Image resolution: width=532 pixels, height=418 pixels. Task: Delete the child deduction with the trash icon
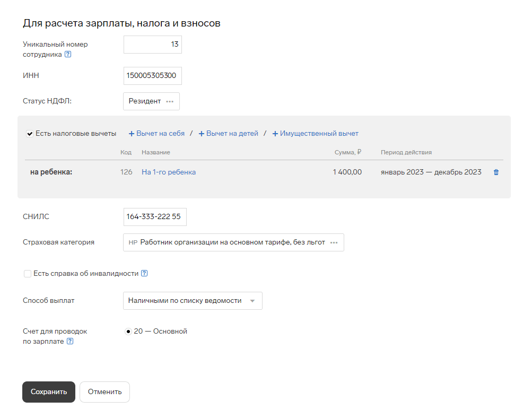pos(496,172)
